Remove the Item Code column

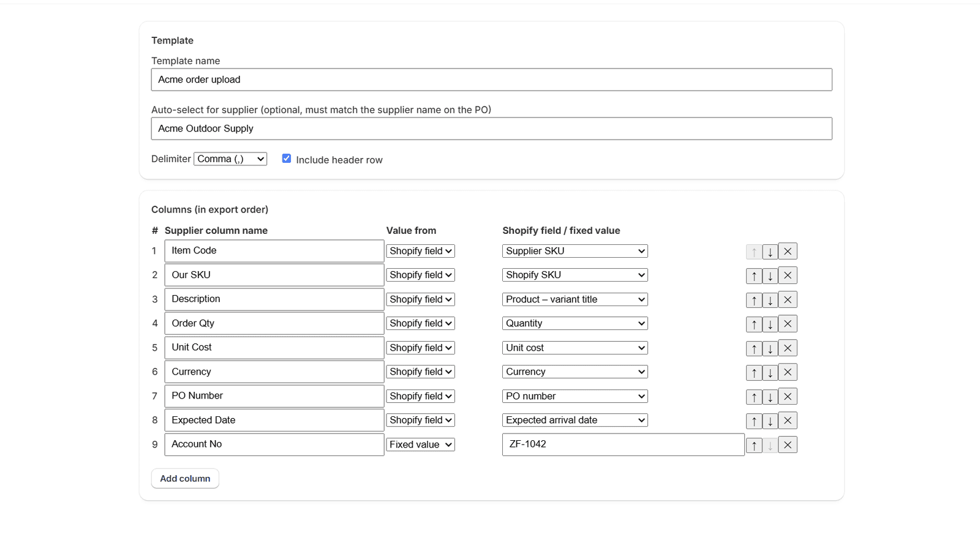[788, 252]
